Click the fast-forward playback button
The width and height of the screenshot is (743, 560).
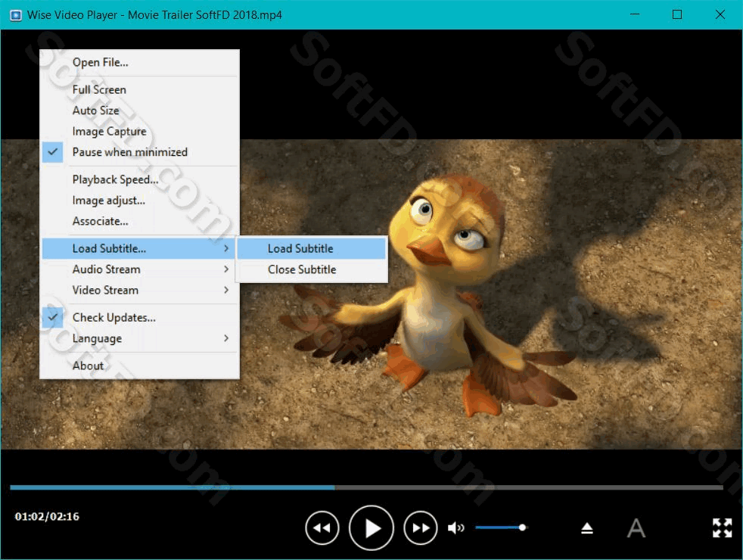click(421, 527)
